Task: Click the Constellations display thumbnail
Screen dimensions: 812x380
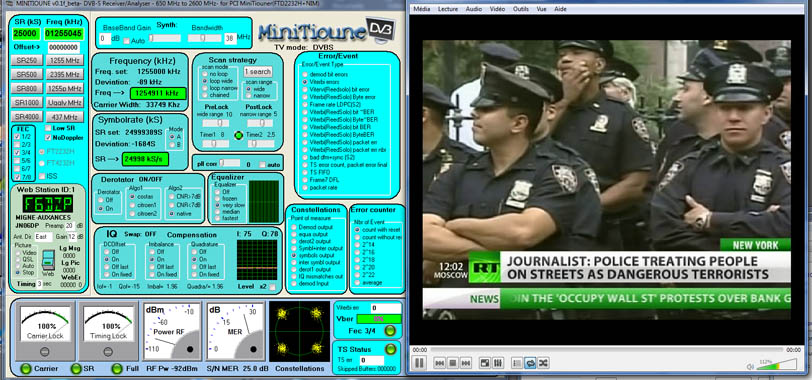Action: (299, 331)
